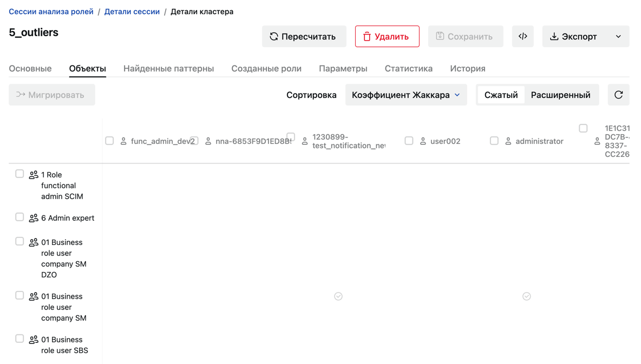Open the Параметры tab
641x364 pixels.
click(343, 69)
